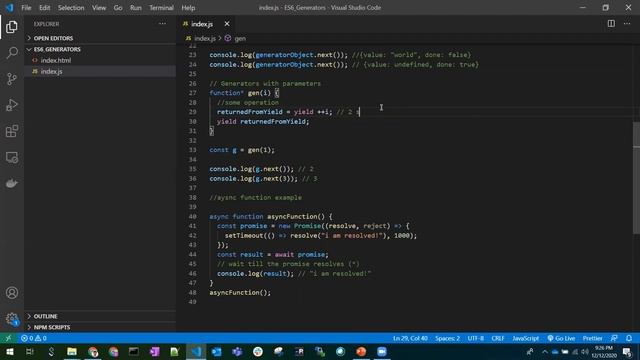This screenshot has height=360, width=640.
Task: Open the Help menu
Action: (188, 7)
